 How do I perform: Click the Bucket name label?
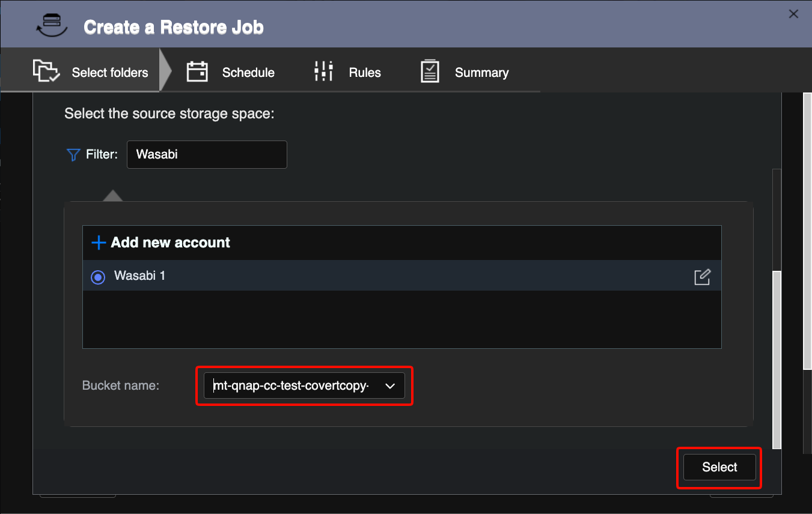click(121, 385)
